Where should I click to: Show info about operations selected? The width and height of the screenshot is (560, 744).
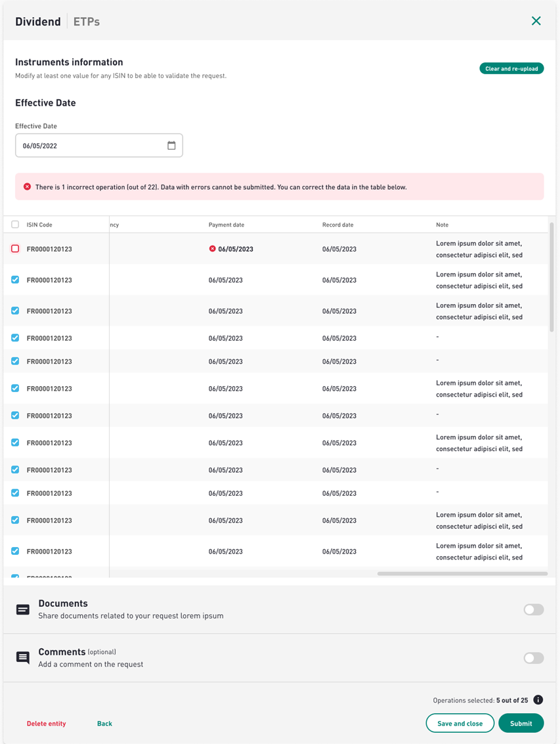[538, 700]
